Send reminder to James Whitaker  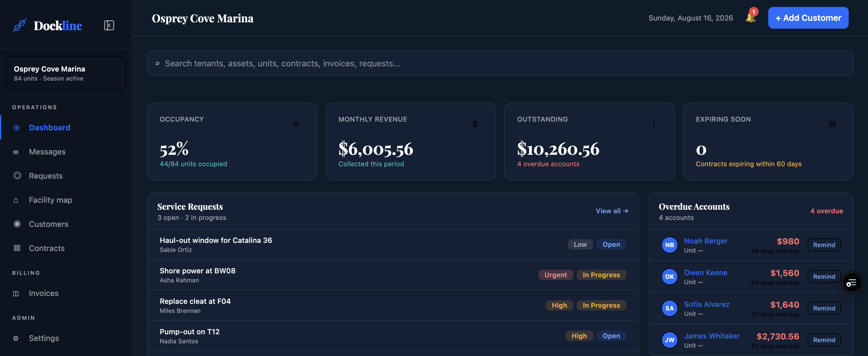[824, 340]
